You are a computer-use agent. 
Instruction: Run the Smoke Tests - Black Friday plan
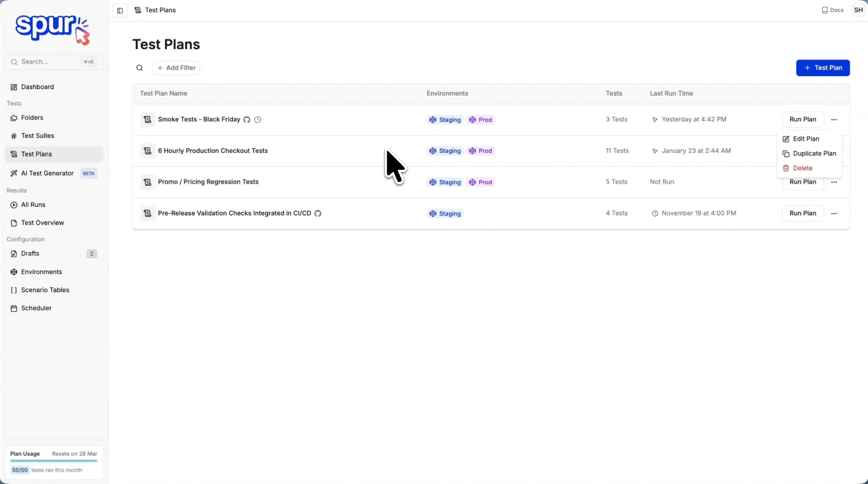803,120
